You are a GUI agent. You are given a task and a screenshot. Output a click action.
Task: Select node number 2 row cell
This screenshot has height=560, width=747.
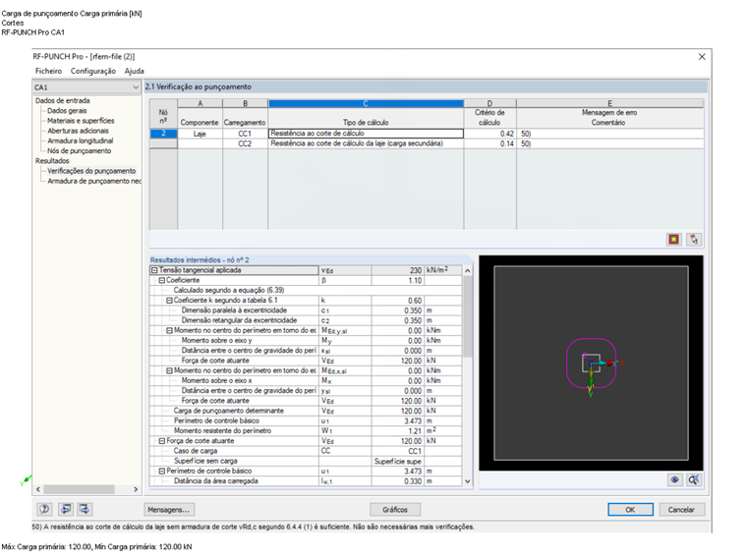163,134
